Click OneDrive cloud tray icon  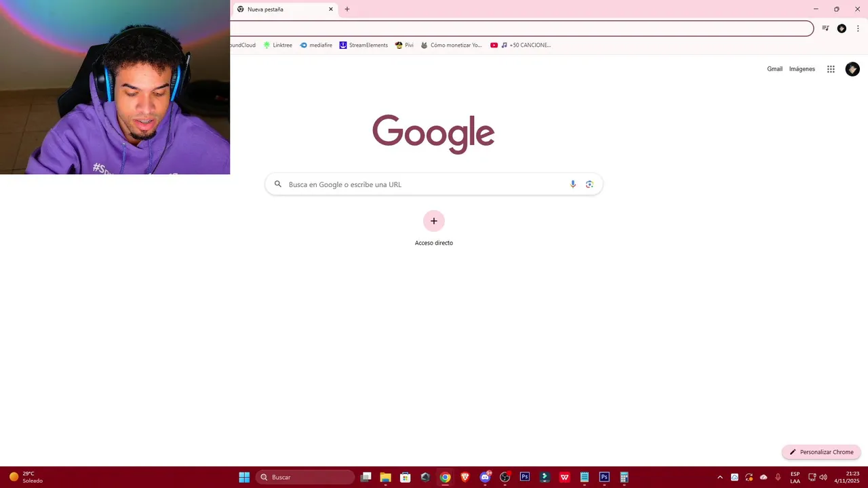tap(764, 477)
